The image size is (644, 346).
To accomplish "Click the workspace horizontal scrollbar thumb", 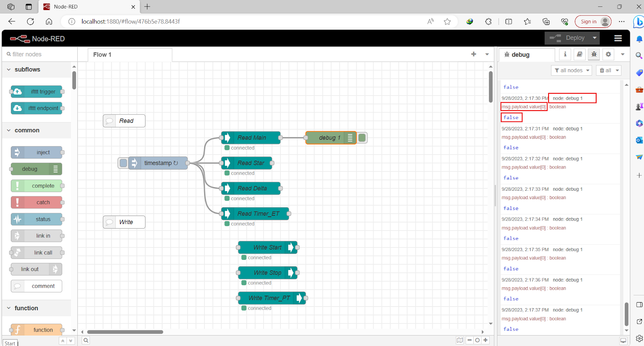I will pyautogui.click(x=125, y=332).
